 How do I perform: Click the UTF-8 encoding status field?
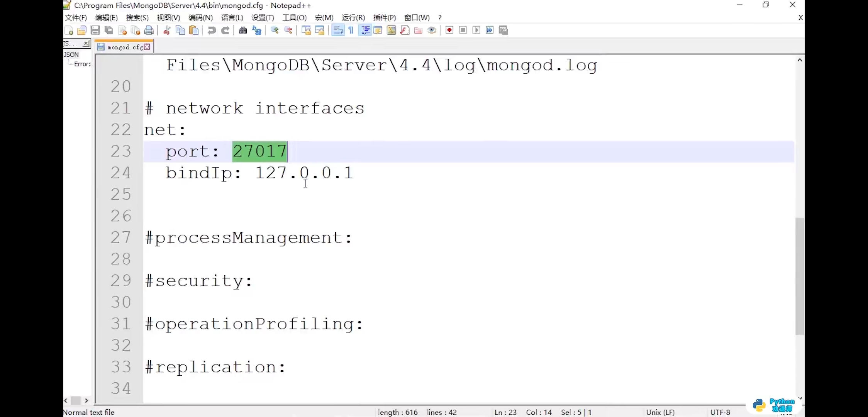point(720,412)
